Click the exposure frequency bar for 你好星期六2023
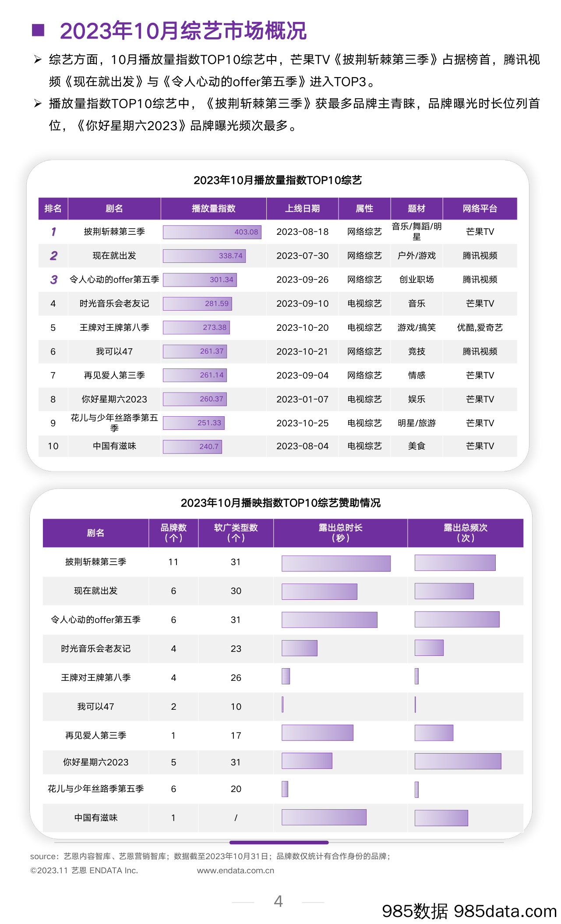The image size is (561, 924). (x=458, y=761)
